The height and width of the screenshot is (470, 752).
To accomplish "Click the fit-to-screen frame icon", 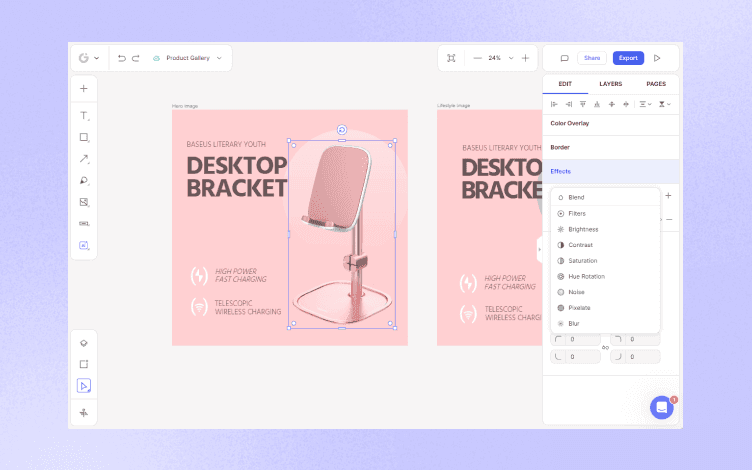I will click(451, 58).
